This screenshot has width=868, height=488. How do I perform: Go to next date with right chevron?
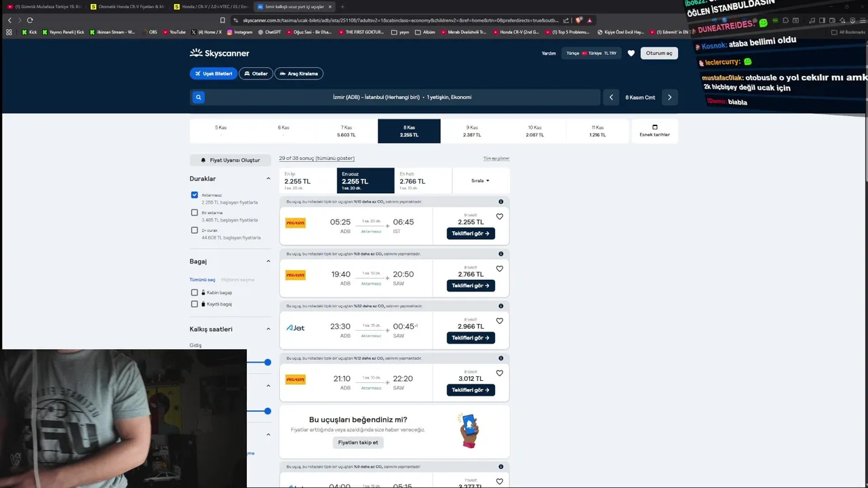(669, 98)
